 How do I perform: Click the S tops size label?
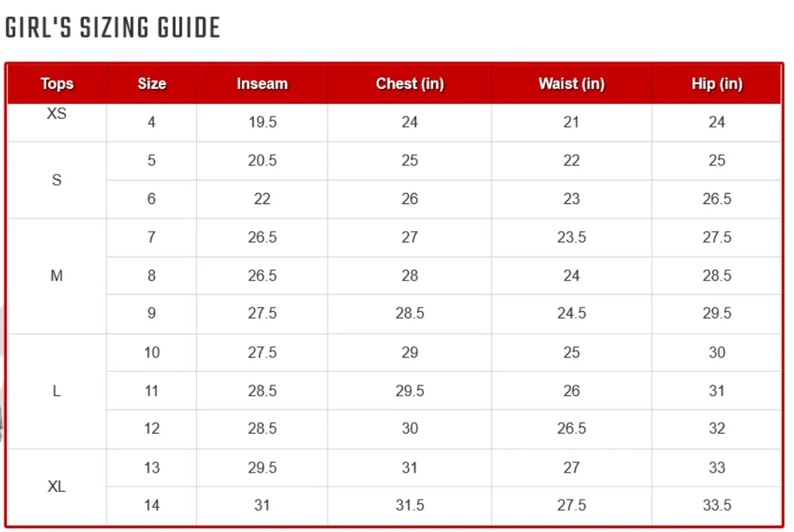click(x=57, y=180)
